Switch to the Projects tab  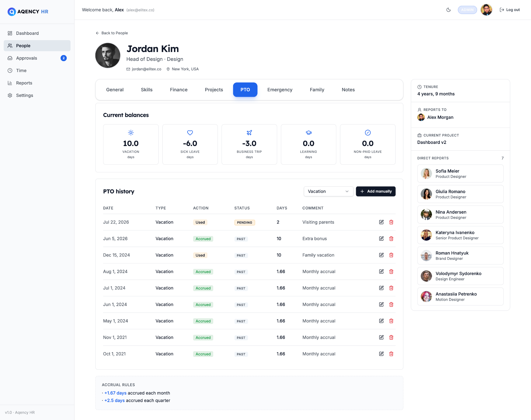tap(214, 90)
